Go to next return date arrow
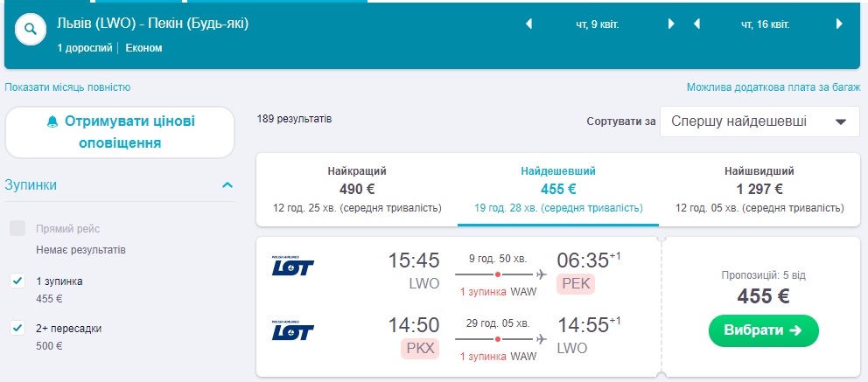868x382 pixels. coord(839,24)
